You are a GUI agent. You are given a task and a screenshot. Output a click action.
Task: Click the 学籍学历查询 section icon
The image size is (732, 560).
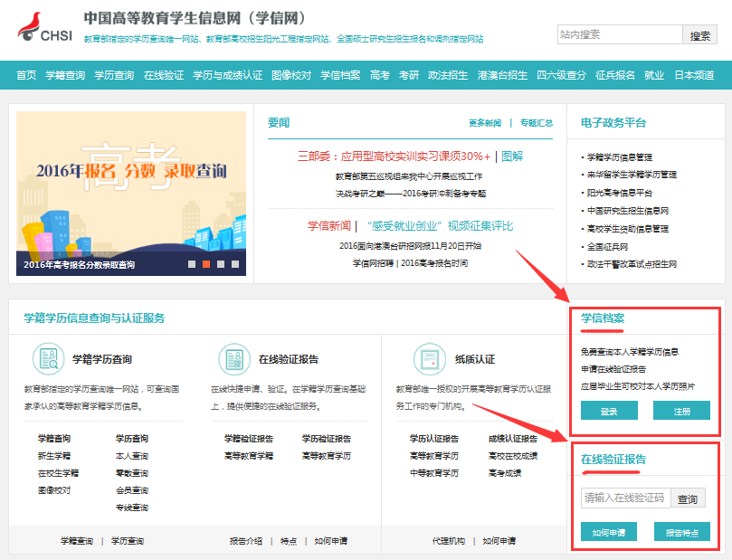pyautogui.click(x=48, y=358)
